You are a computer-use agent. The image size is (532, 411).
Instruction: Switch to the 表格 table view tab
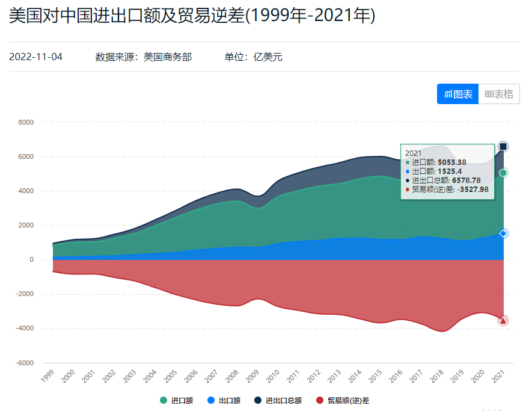(x=499, y=94)
